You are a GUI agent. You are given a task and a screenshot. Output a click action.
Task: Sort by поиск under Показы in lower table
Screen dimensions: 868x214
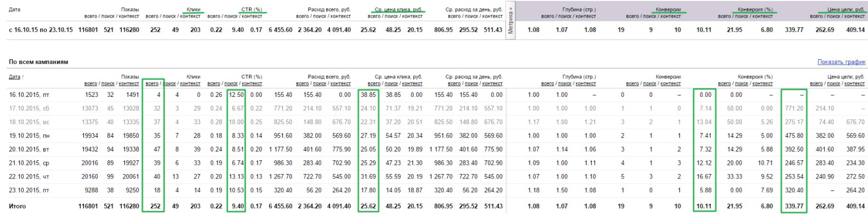coord(108,84)
